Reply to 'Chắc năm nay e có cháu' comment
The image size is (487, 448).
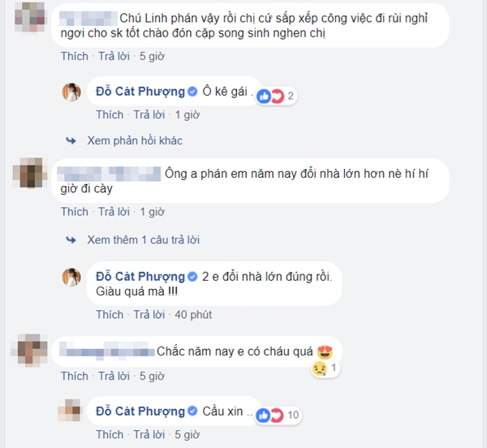click(114, 376)
